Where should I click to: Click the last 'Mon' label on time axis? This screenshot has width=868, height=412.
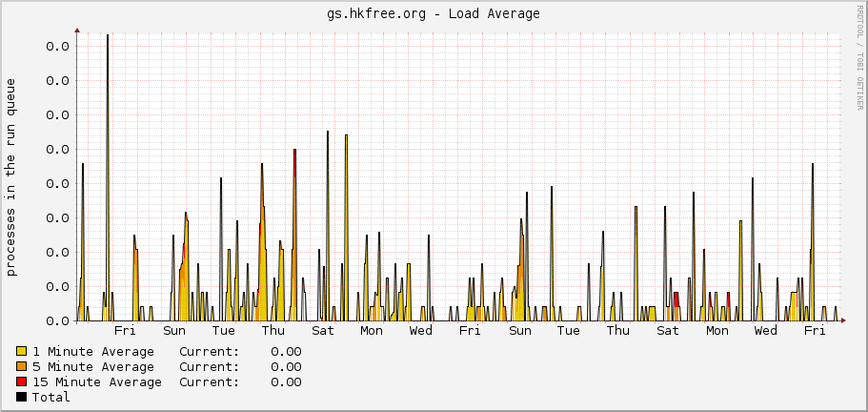[717, 331]
